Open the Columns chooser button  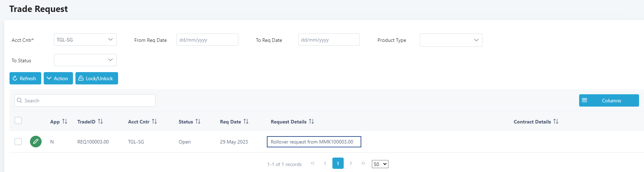609,100
